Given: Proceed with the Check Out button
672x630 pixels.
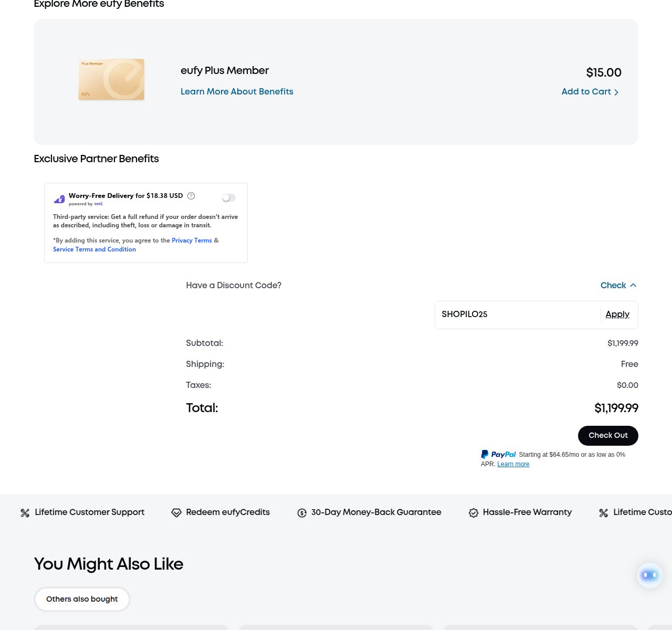Looking at the screenshot, I should (608, 435).
